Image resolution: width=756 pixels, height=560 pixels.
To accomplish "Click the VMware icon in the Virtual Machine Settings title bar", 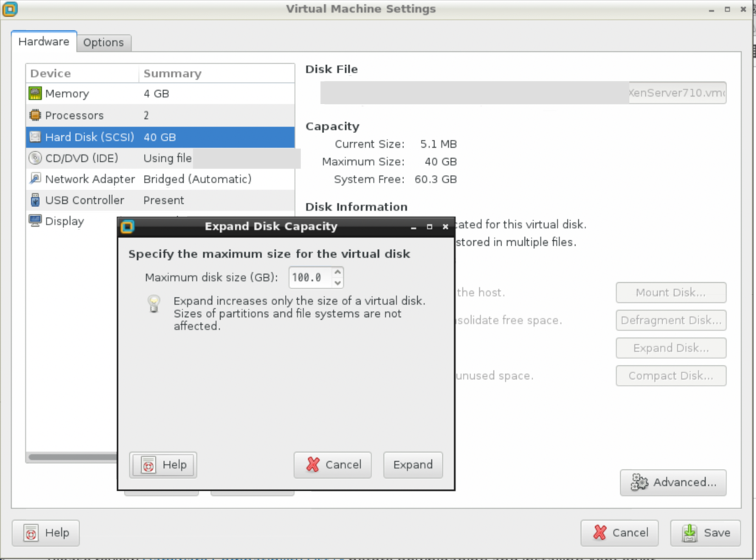I will (x=10, y=9).
